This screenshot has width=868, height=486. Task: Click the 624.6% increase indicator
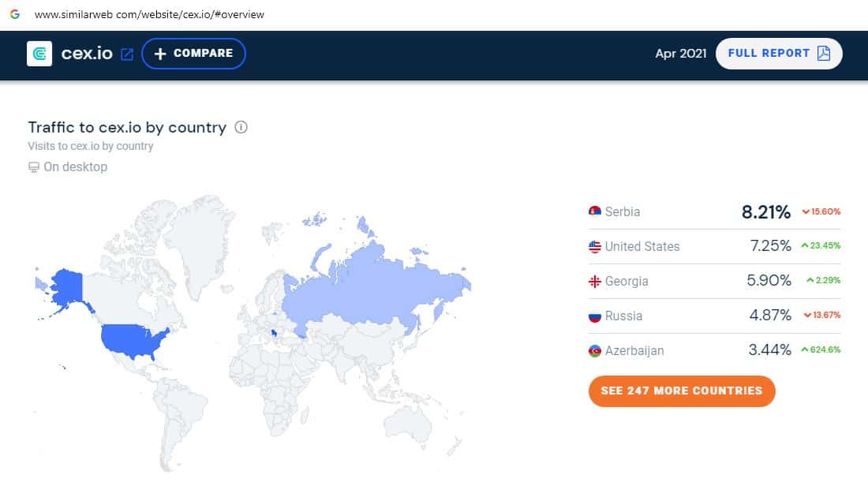821,350
